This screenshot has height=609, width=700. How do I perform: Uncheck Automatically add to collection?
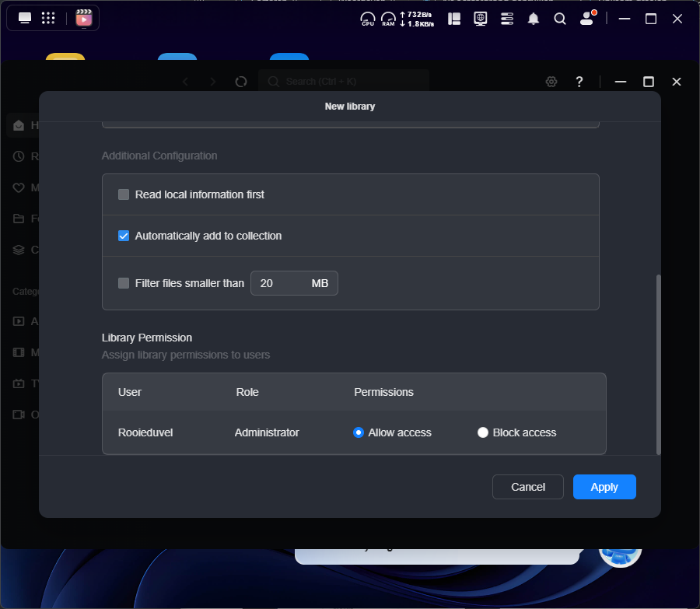124,236
